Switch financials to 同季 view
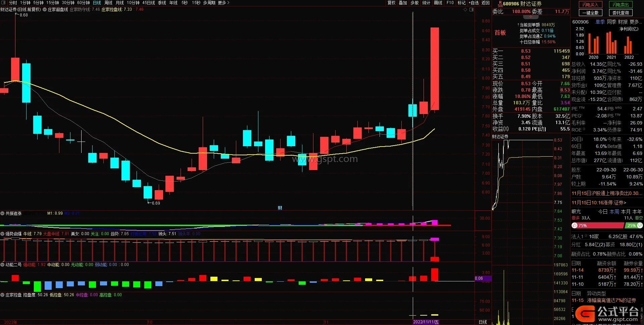 coord(611,22)
